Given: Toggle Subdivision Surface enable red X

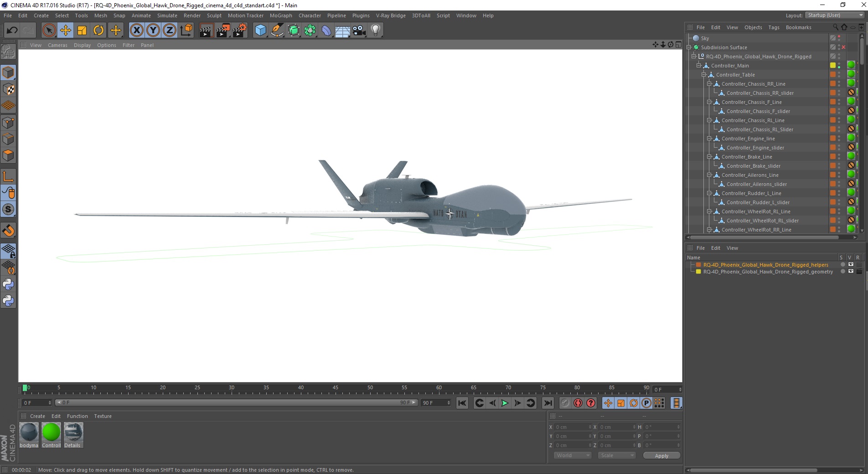Looking at the screenshot, I should click(843, 47).
